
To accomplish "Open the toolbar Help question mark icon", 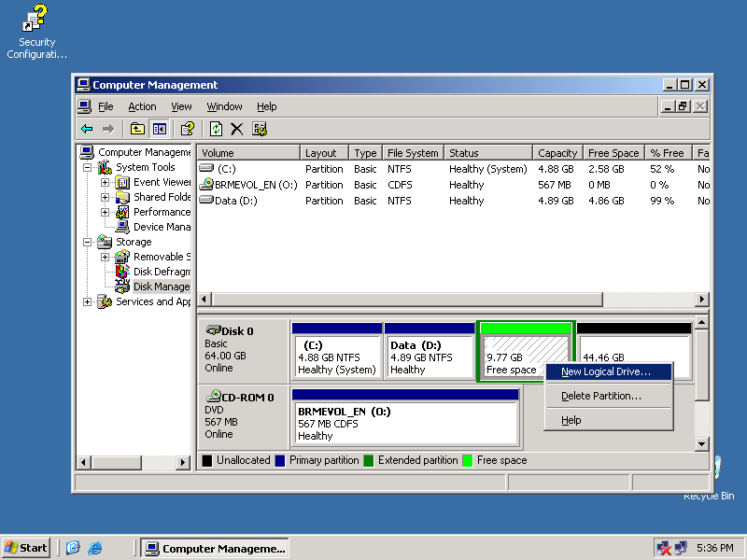I will coord(188,129).
